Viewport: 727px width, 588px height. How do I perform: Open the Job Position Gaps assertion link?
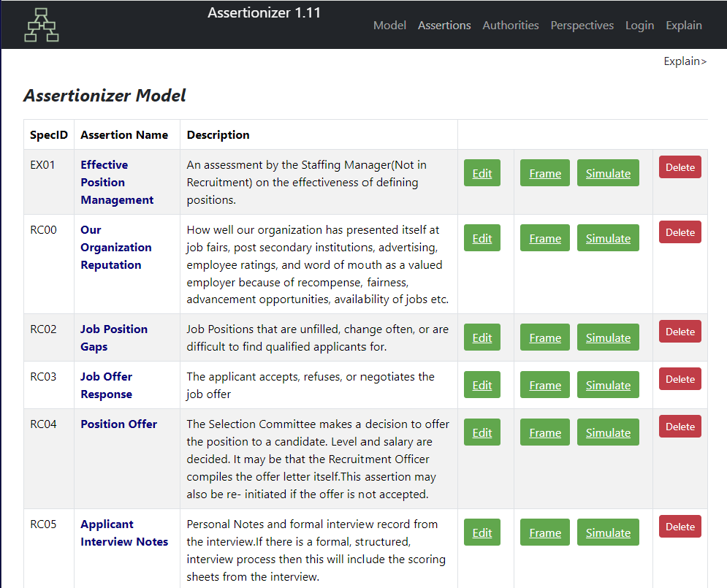pos(114,337)
